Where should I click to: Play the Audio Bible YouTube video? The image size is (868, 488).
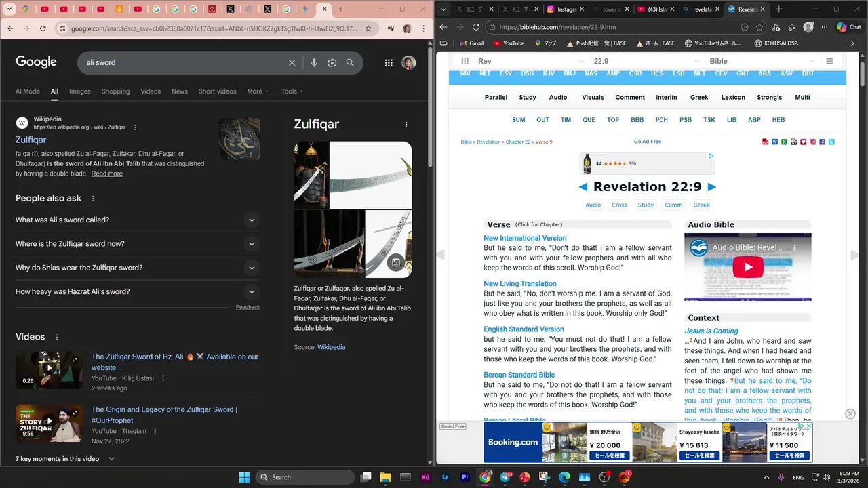click(x=748, y=267)
